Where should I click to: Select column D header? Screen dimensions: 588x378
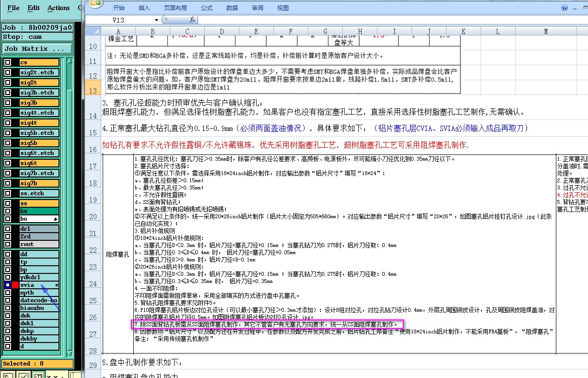coord(222,32)
